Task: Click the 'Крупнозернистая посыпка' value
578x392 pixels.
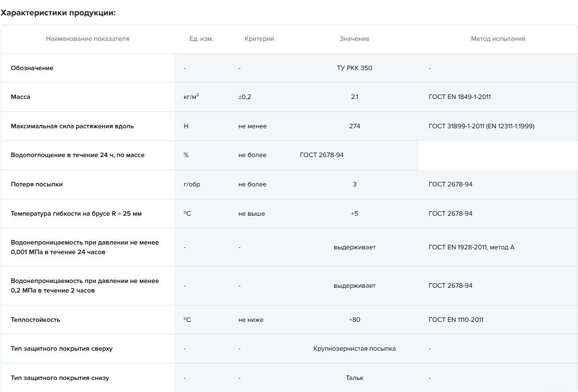Action: click(x=354, y=349)
